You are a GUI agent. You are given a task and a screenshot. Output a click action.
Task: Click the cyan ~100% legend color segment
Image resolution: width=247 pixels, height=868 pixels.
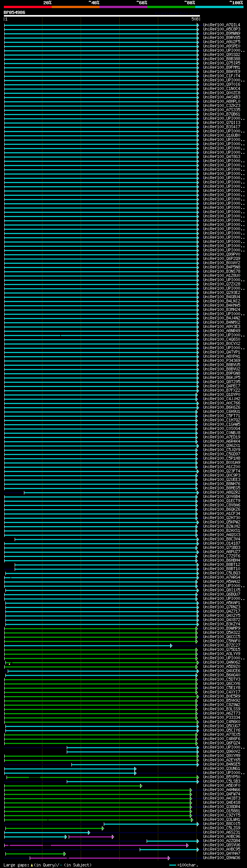click(219, 7)
